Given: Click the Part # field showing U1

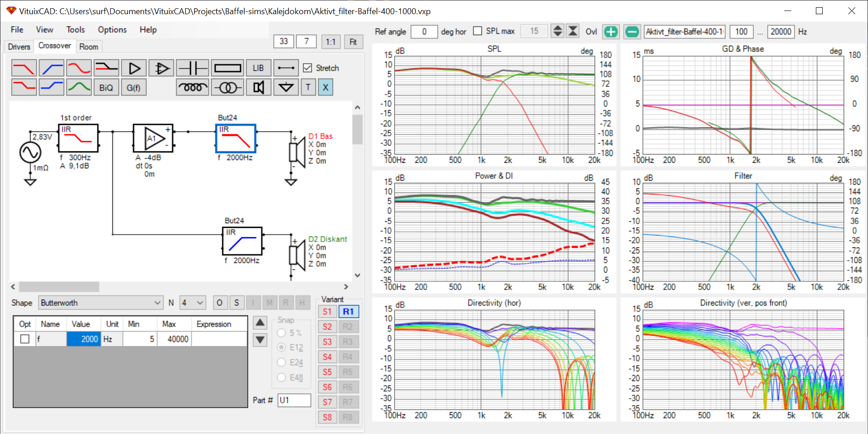Looking at the screenshot, I should tap(294, 400).
